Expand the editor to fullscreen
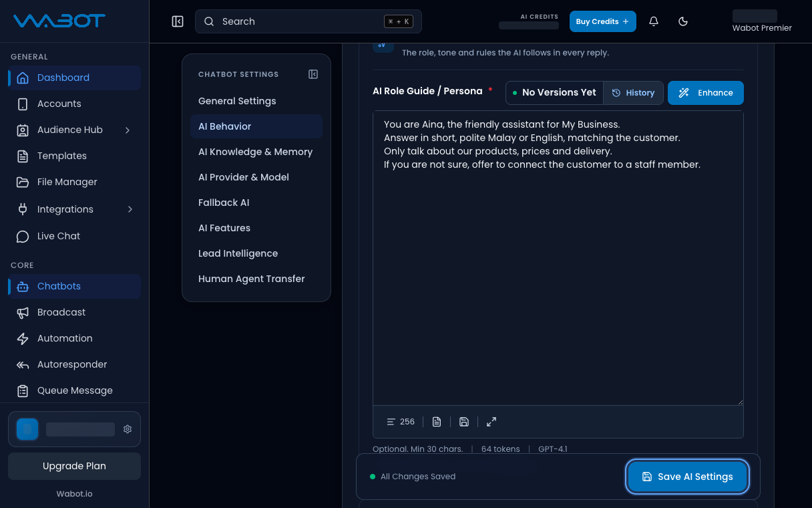The height and width of the screenshot is (508, 812). point(491,422)
